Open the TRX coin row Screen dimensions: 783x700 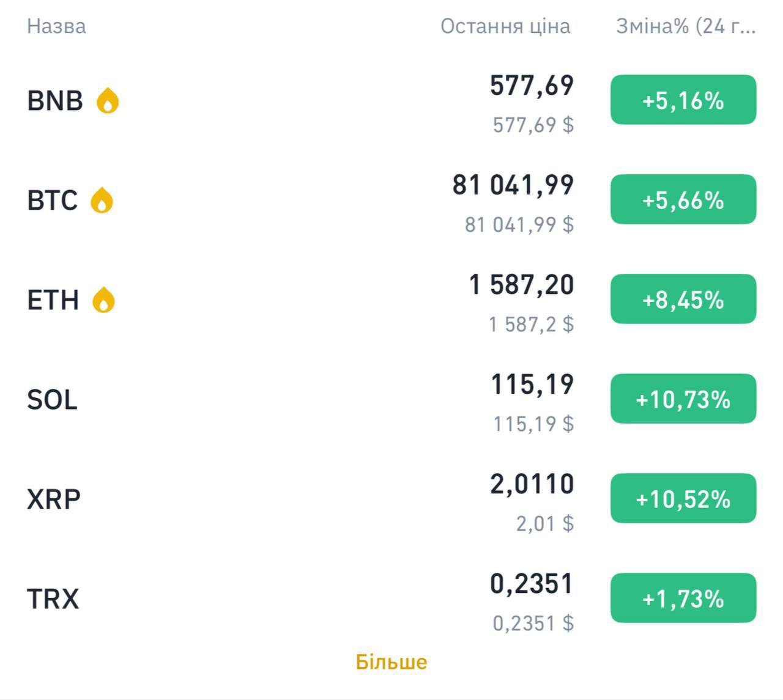(x=53, y=599)
